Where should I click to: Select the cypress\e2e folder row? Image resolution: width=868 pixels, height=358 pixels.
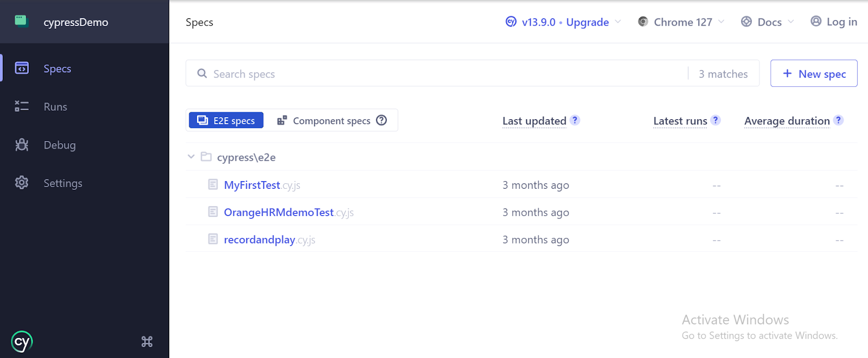521,157
